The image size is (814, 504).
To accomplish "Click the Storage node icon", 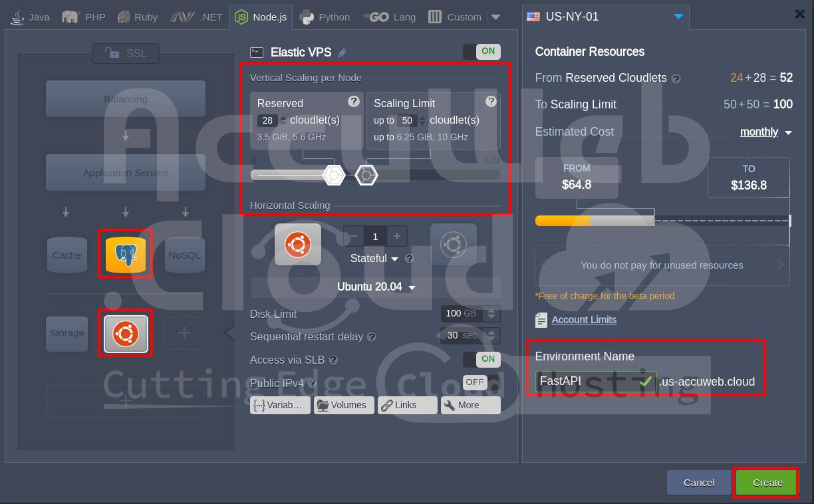I will point(67,333).
